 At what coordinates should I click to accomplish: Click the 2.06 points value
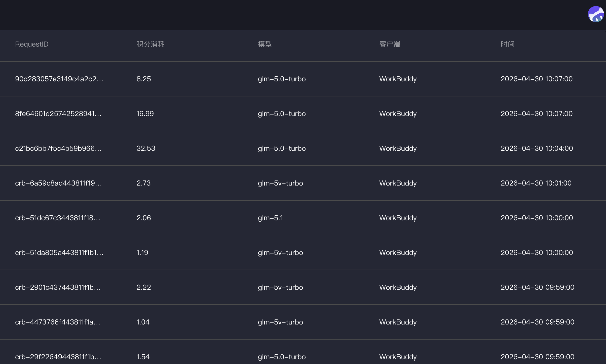pyautogui.click(x=144, y=218)
